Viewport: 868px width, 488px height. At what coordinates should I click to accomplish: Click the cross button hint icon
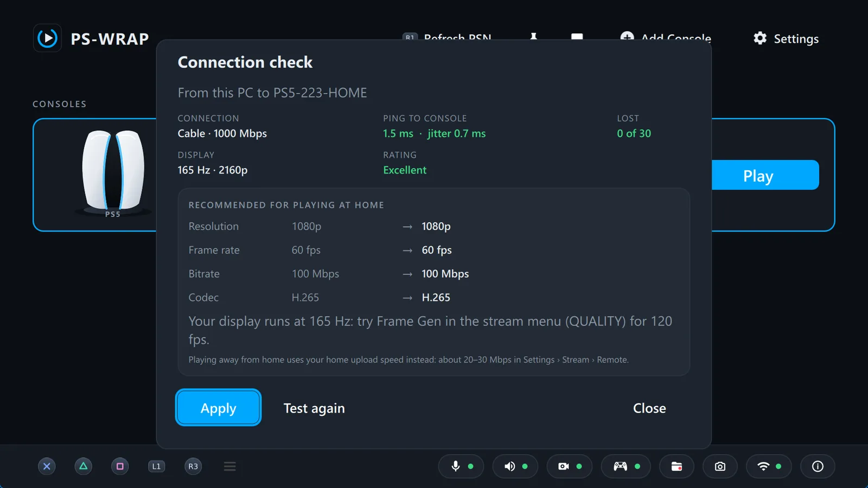(47, 466)
